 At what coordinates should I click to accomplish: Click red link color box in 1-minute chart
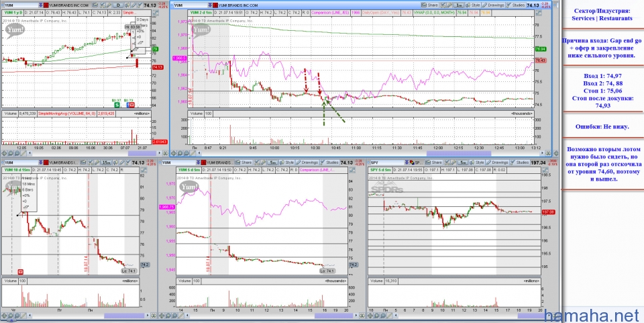point(215,5)
